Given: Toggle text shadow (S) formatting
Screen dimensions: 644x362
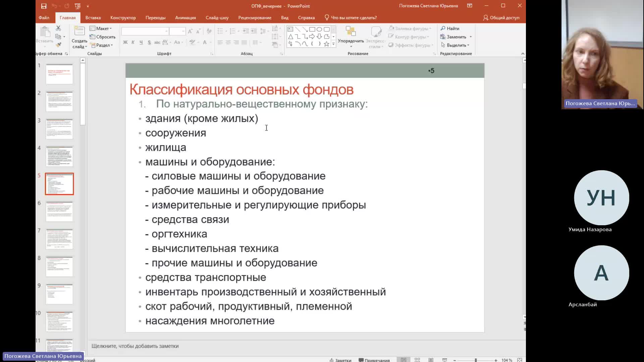Looking at the screenshot, I should (149, 42).
